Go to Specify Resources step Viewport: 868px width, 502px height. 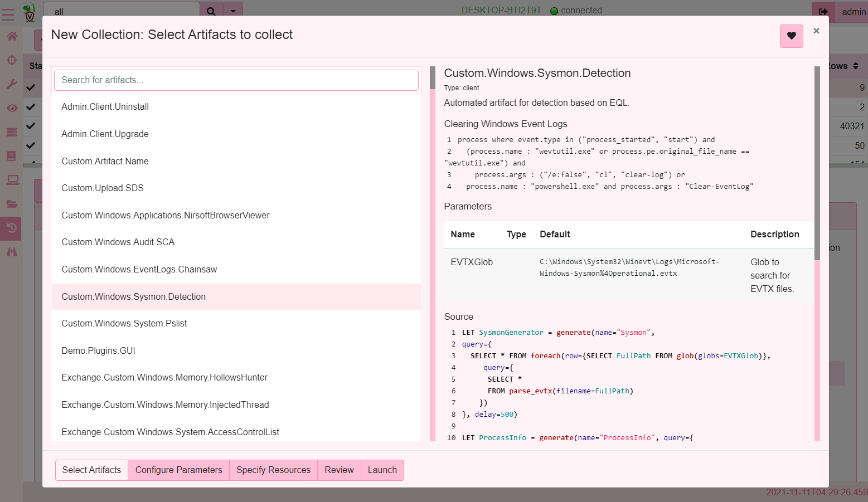point(273,470)
